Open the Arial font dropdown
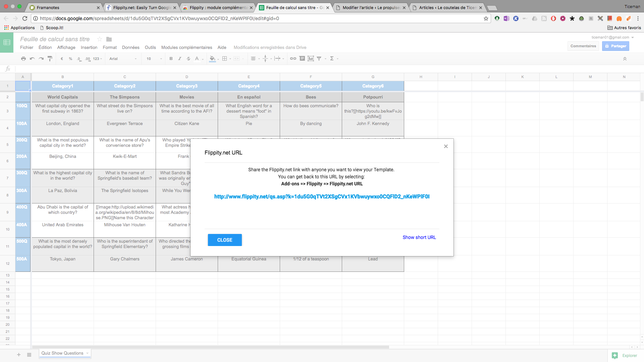The image size is (644, 362). tap(123, 59)
